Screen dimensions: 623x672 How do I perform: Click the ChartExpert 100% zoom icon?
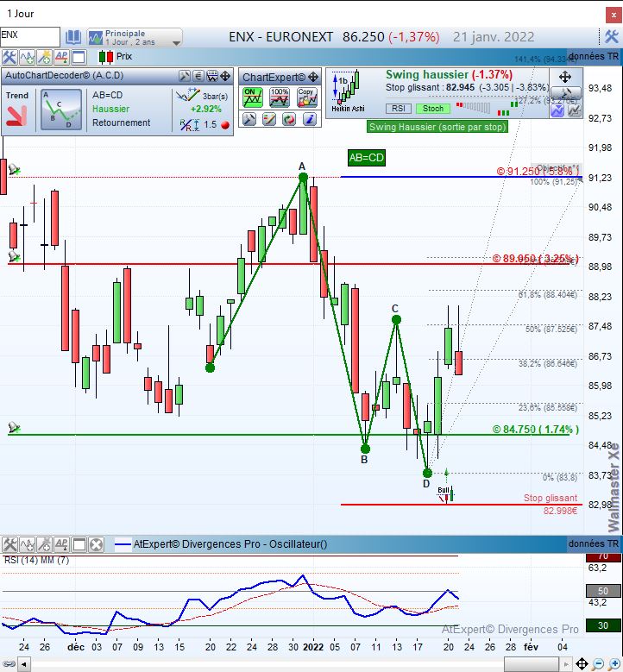point(279,97)
